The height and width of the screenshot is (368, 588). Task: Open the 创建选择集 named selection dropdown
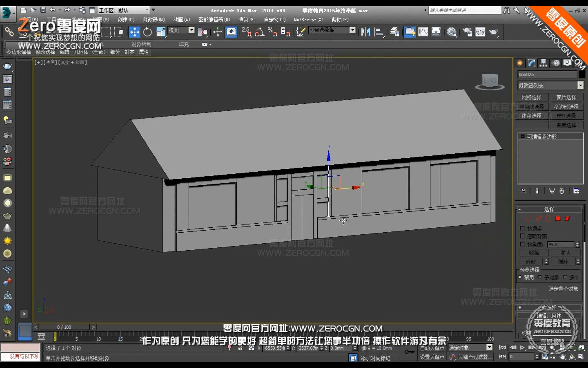332,30
